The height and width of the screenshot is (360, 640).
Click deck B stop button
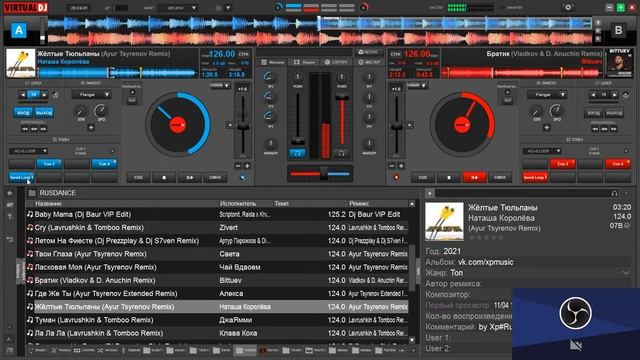click(449, 178)
